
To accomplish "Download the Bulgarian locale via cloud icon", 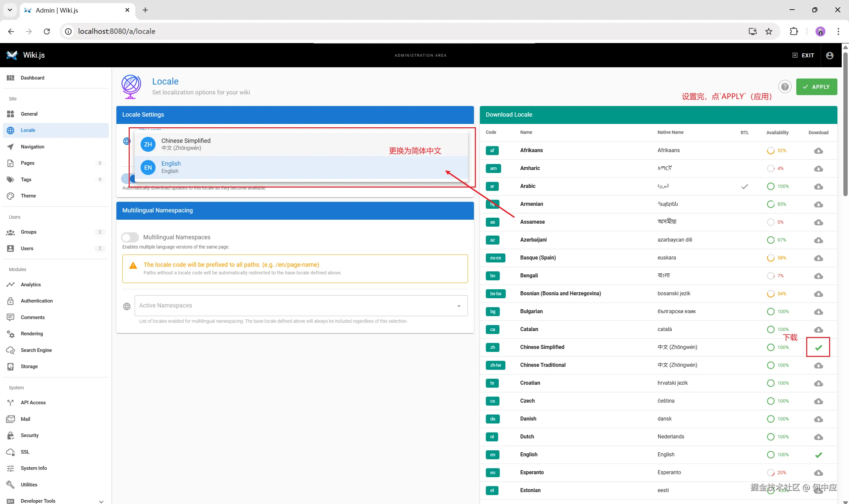I will (818, 312).
